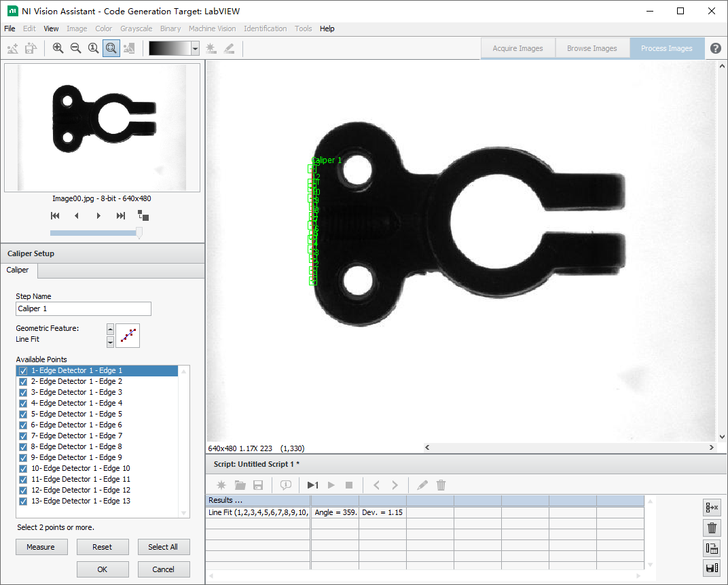Click the Zoom In magnifier icon
728x585 pixels.
[x=58, y=48]
